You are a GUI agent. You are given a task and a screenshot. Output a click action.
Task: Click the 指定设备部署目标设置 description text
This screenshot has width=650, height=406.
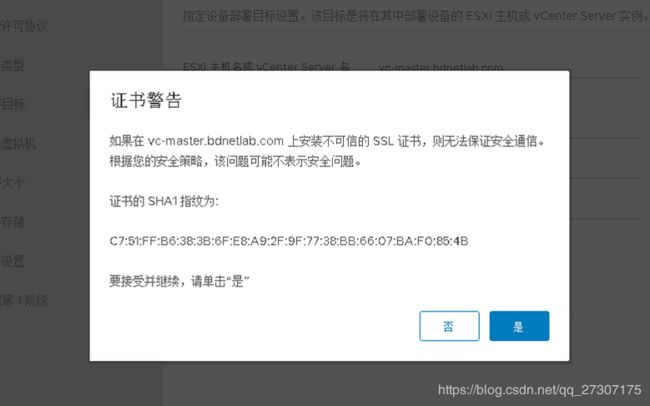coord(416,16)
